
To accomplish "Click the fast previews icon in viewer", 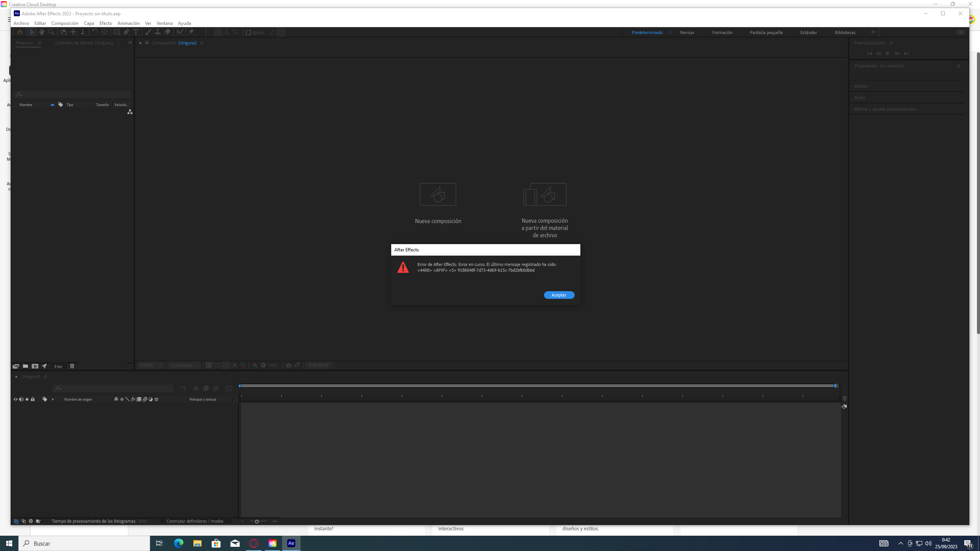I will (209, 365).
